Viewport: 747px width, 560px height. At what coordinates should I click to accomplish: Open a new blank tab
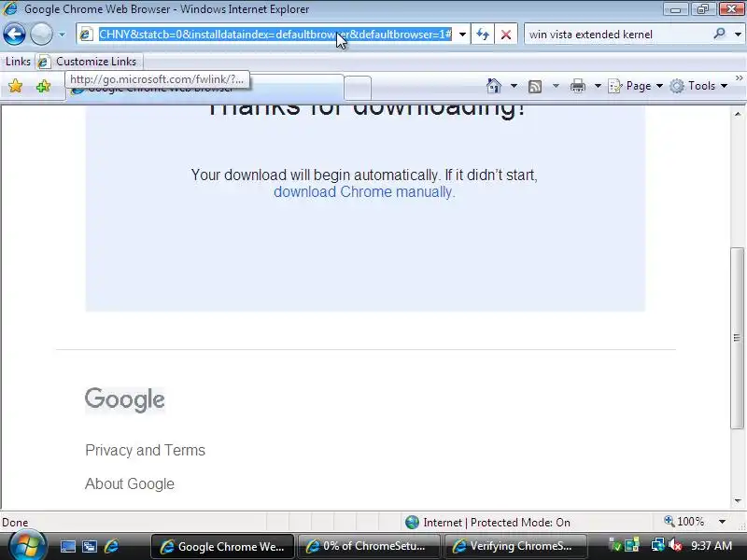(358, 88)
